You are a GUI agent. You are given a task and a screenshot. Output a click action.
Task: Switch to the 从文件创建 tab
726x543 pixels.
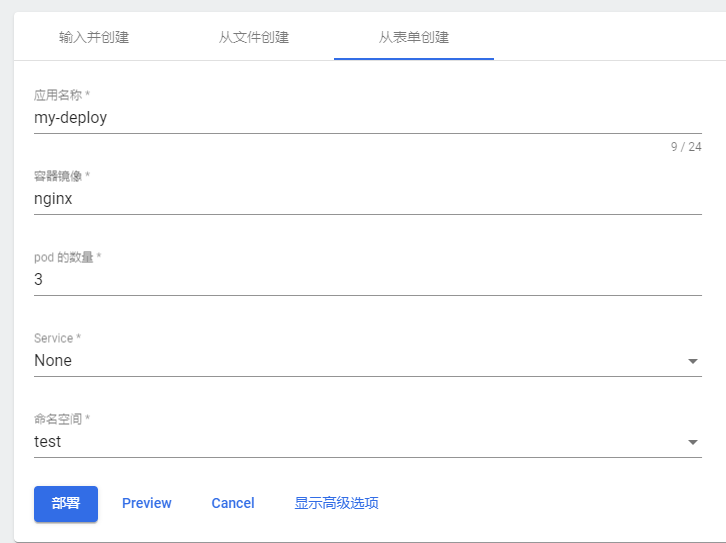pos(254,37)
